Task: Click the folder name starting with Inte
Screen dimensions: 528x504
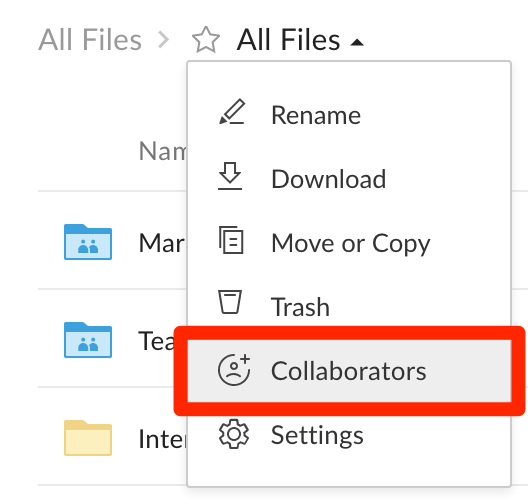Action: point(162,439)
